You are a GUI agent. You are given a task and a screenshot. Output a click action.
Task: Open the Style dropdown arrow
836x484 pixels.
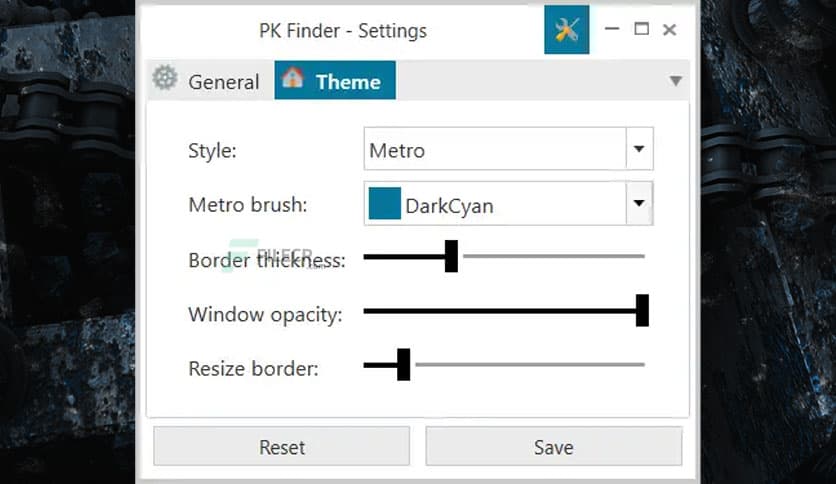click(639, 150)
